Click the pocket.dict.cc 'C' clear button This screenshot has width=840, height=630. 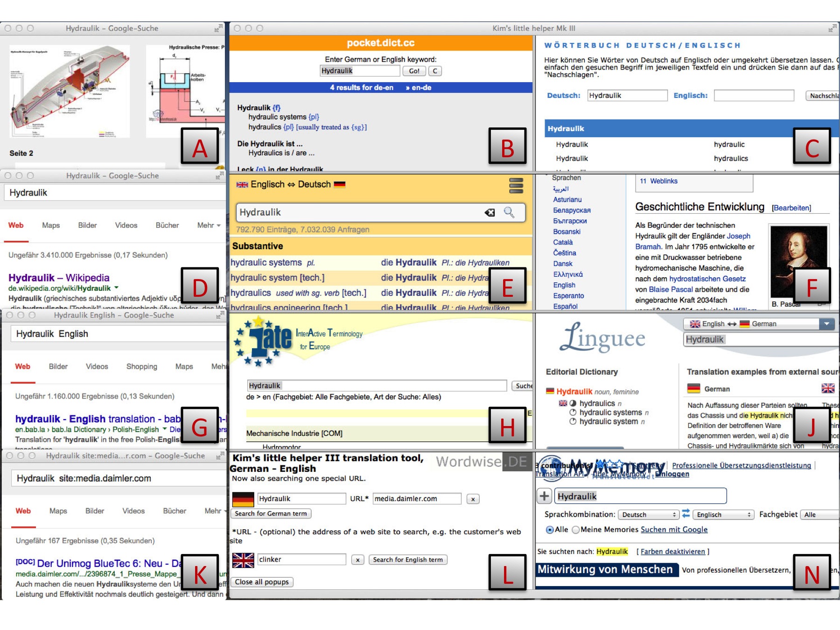pyautogui.click(x=435, y=71)
